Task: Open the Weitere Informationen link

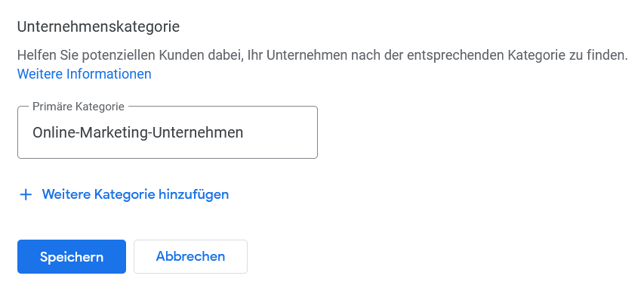Action: pyautogui.click(x=85, y=74)
